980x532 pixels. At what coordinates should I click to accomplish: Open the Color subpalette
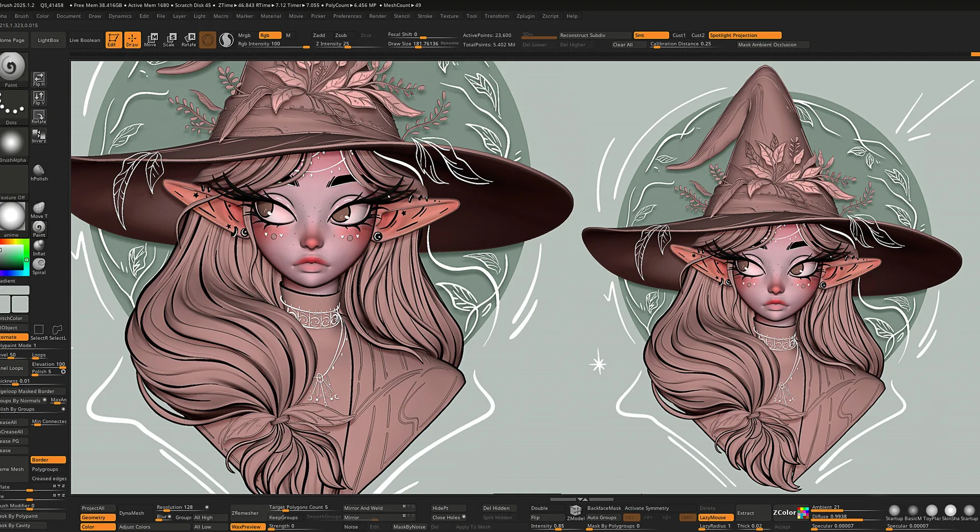98,527
